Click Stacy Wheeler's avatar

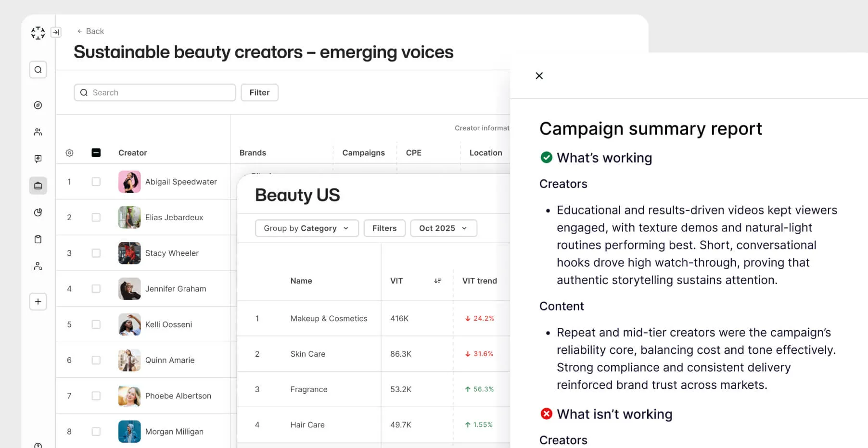pos(129,253)
